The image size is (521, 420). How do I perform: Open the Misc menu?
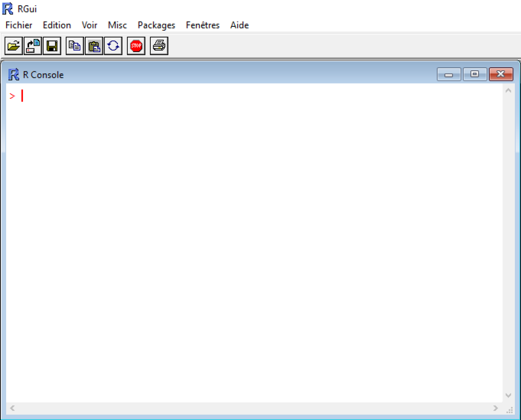[117, 25]
